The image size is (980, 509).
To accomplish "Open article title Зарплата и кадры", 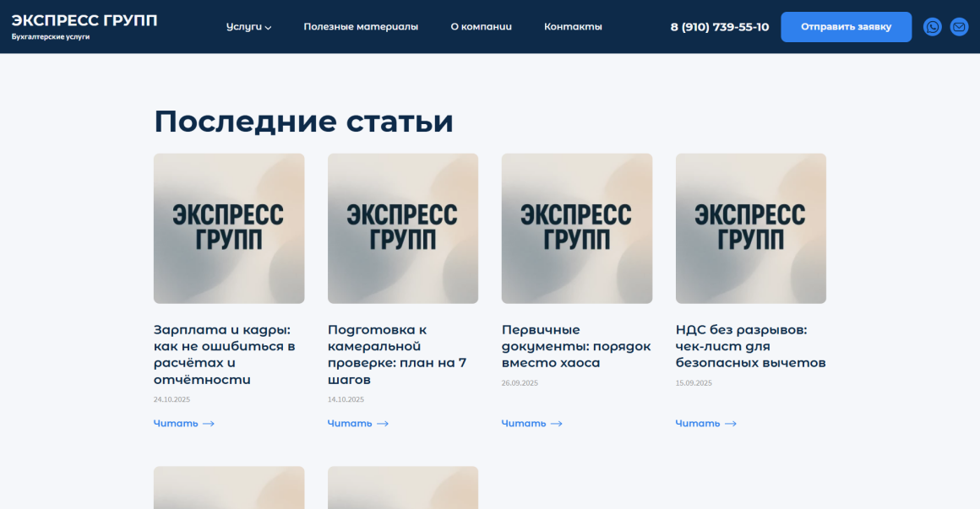I will (224, 355).
